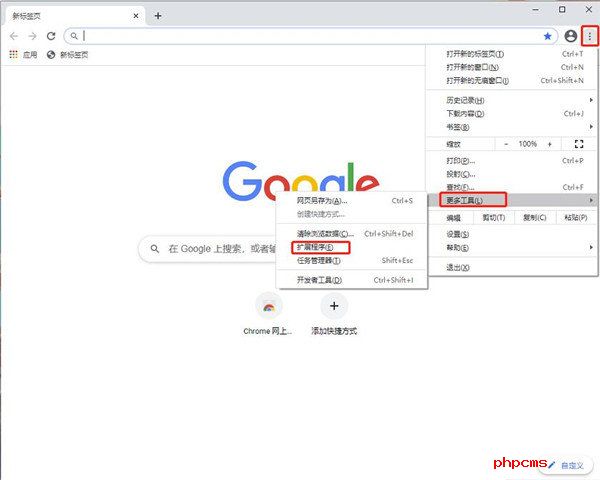Choose 网页另存为(A)... in submenu
The height and width of the screenshot is (480, 600).
(x=352, y=201)
